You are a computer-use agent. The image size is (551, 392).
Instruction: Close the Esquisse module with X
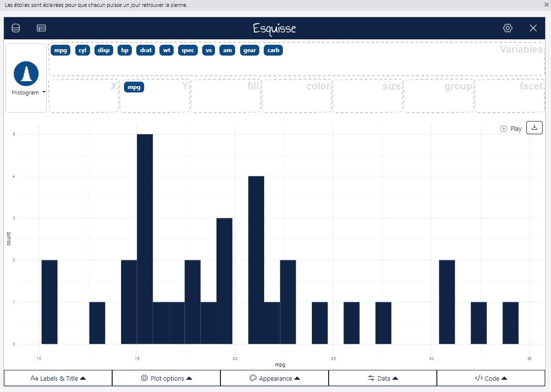[533, 28]
